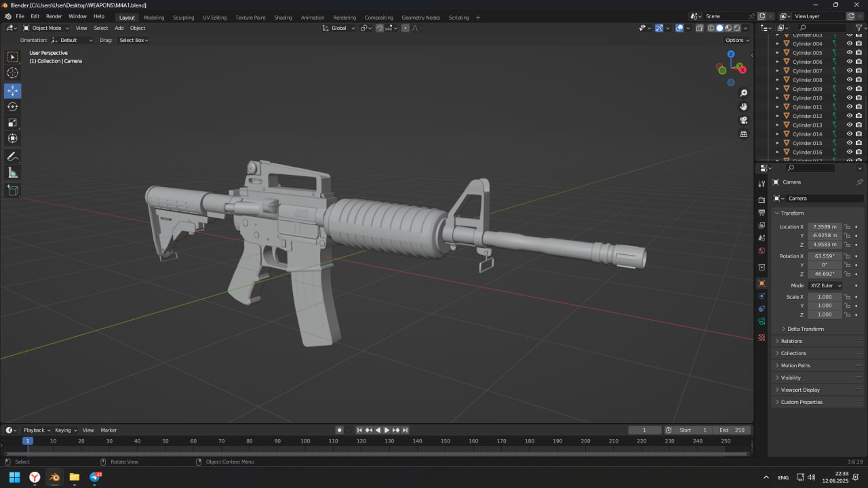Viewport: 868px width, 488px height.
Task: Choose the Add Cube tool
Action: tap(13, 191)
